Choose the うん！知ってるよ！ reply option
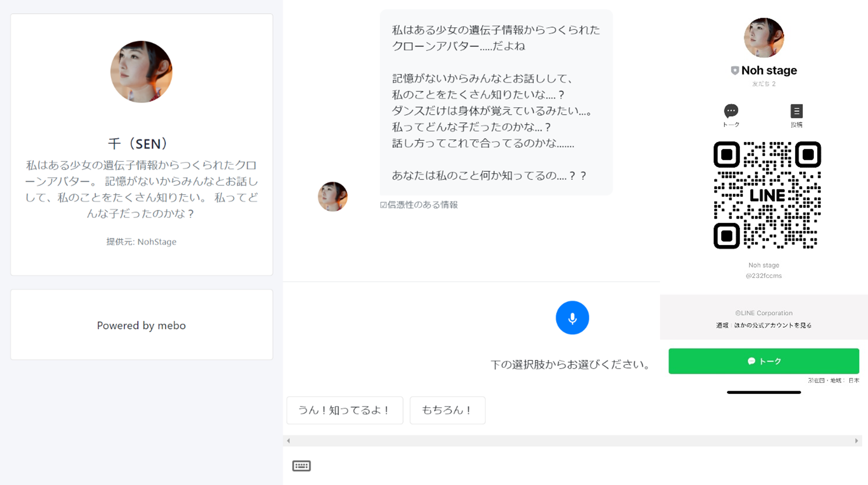868x485 pixels. (344, 410)
